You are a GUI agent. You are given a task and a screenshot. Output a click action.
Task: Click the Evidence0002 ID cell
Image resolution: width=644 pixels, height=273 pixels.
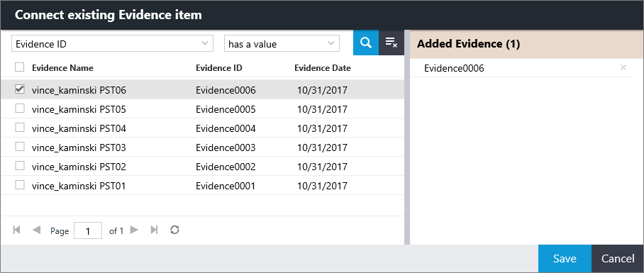click(x=226, y=167)
